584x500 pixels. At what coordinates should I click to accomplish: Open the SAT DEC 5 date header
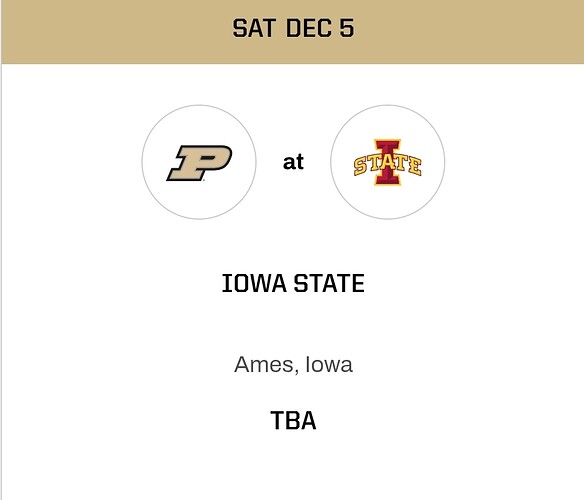coord(293,28)
